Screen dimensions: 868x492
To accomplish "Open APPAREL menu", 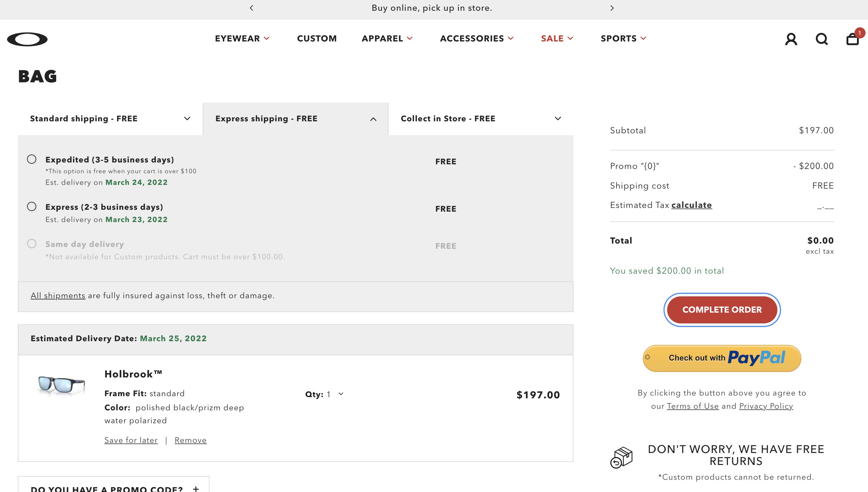I will 387,38.
